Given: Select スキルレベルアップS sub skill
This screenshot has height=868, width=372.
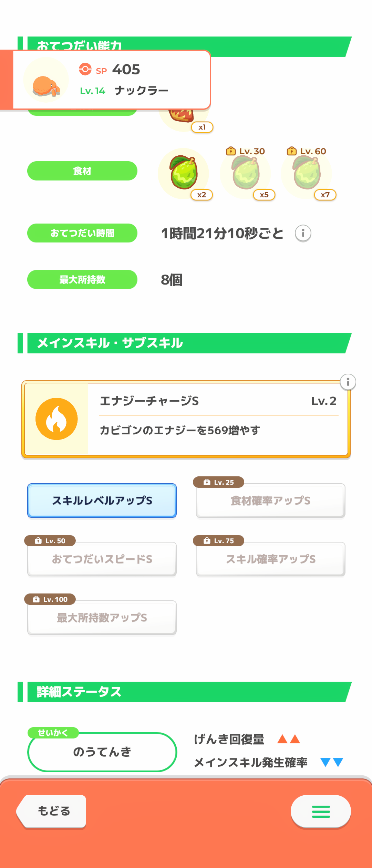Looking at the screenshot, I should (x=102, y=500).
